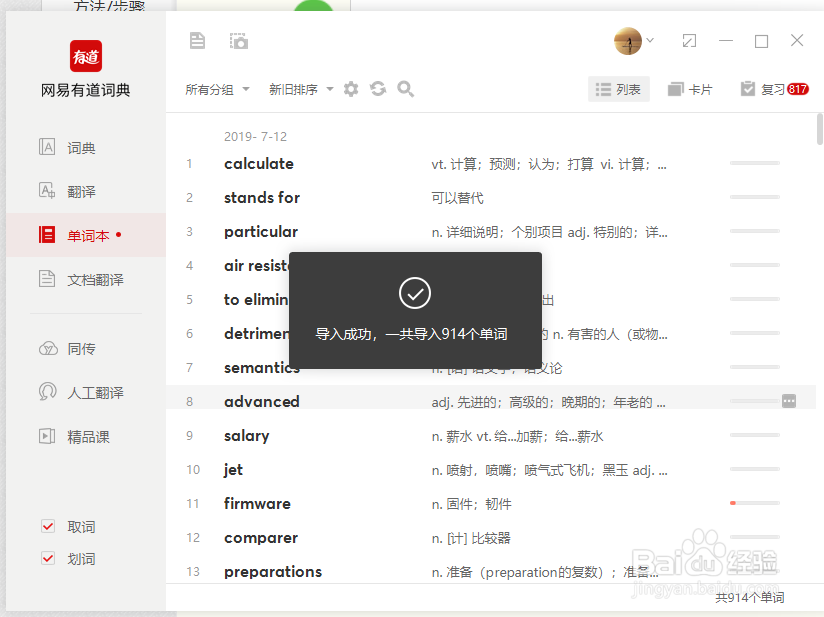This screenshot has height=617, width=824.
Task: Toggle the 划词 highlight-translate option
Action: pyautogui.click(x=46, y=558)
